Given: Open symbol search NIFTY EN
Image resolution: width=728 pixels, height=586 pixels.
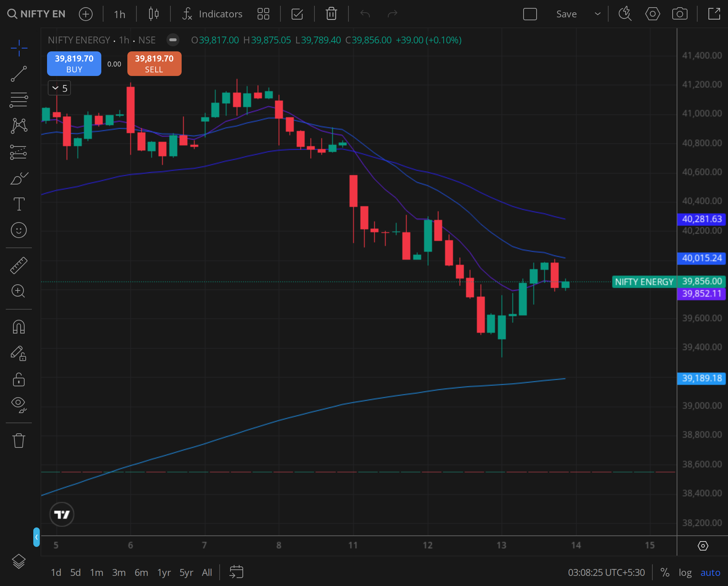Looking at the screenshot, I should pyautogui.click(x=36, y=14).
